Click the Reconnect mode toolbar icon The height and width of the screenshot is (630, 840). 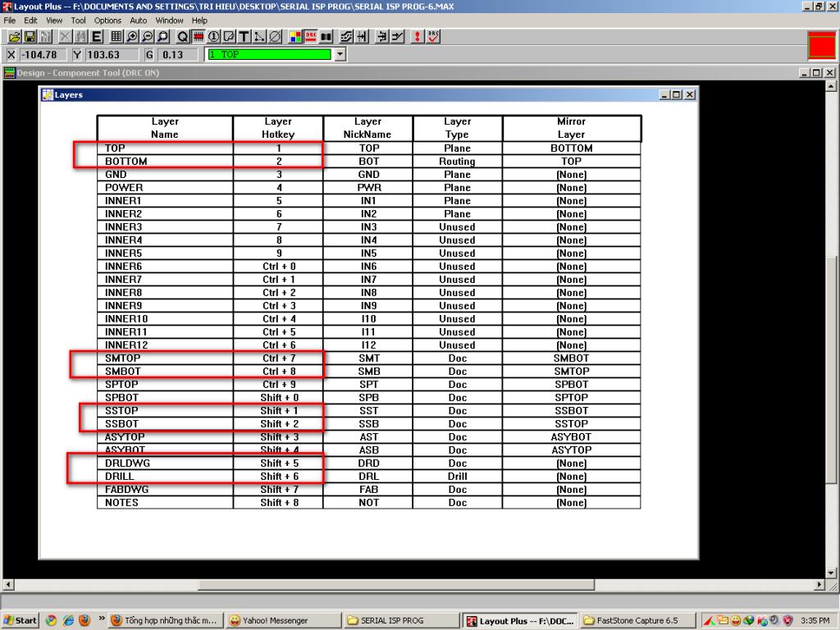326,36
